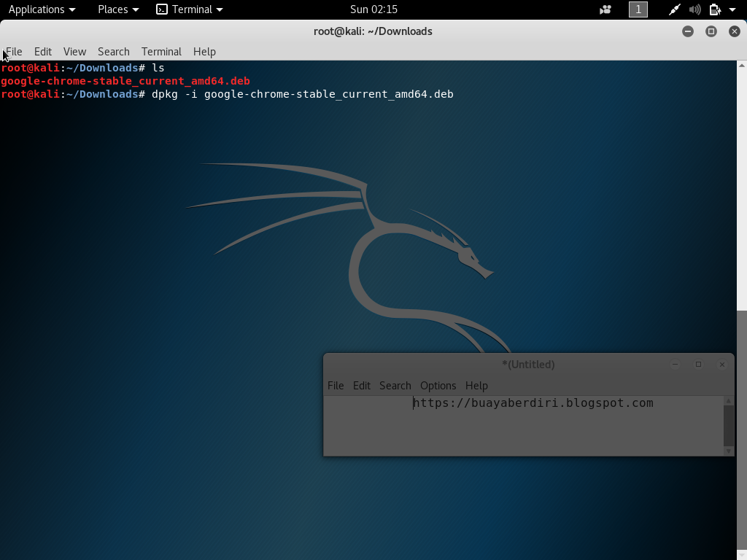
Task: Open the terminal Edit menu
Action: point(43,52)
